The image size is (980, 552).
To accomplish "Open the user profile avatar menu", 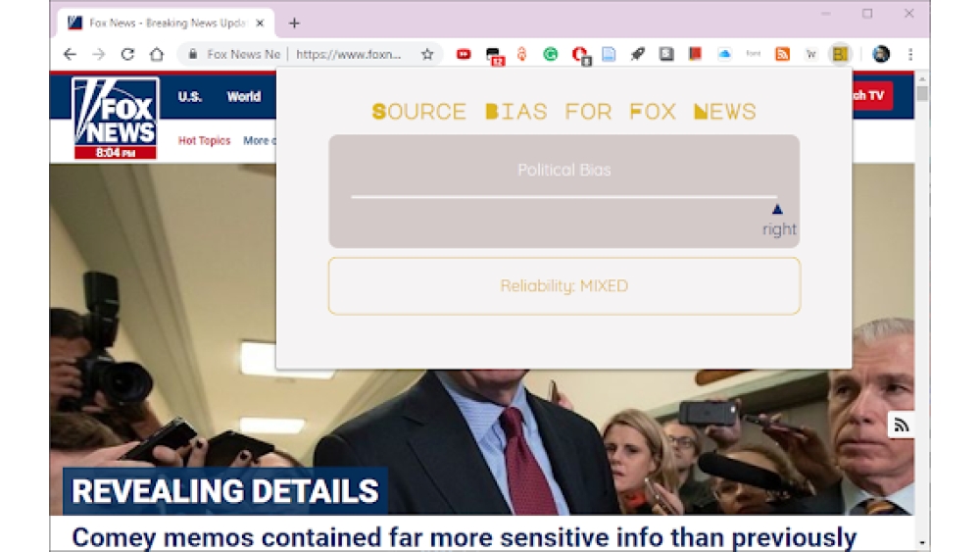I will (881, 55).
